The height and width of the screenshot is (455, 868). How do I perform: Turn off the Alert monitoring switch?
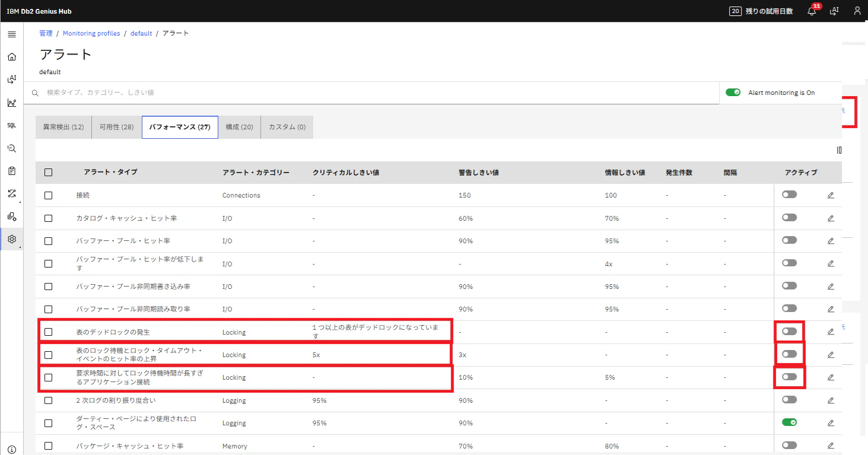pos(733,93)
